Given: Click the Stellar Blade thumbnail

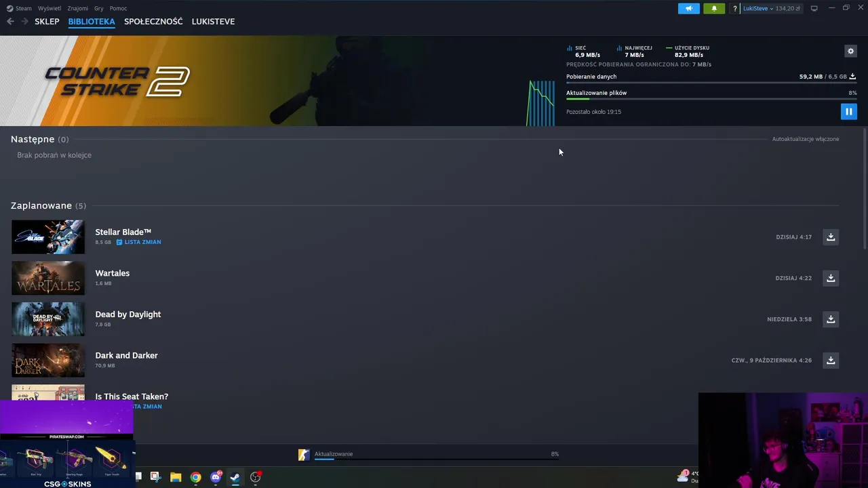Looking at the screenshot, I should [48, 237].
